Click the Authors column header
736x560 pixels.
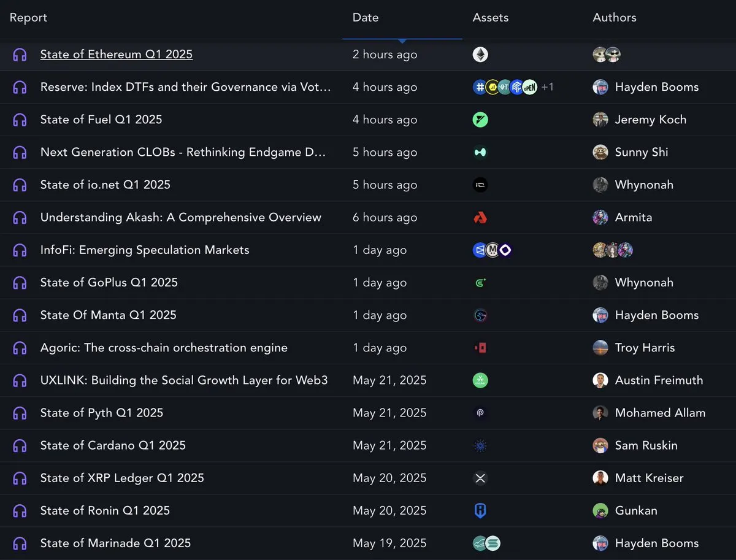(615, 18)
